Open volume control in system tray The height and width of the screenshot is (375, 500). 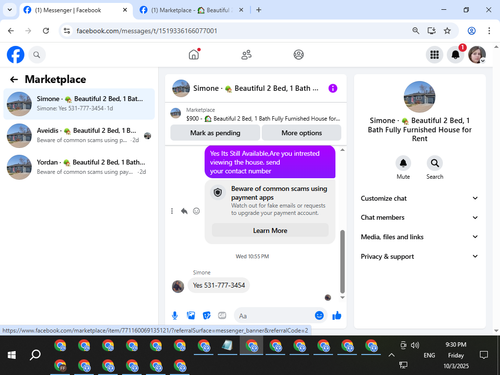(x=415, y=345)
